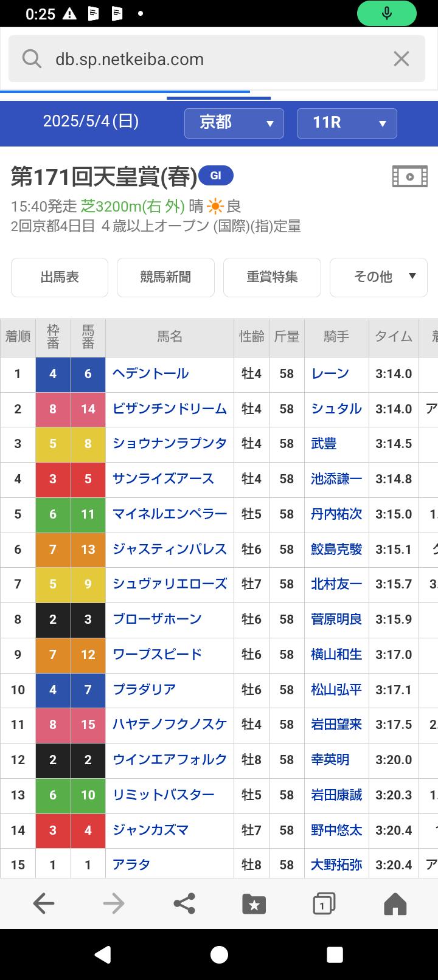The height and width of the screenshot is (980, 438).
Task: Open the 11R race number dropdown
Action: [x=347, y=123]
